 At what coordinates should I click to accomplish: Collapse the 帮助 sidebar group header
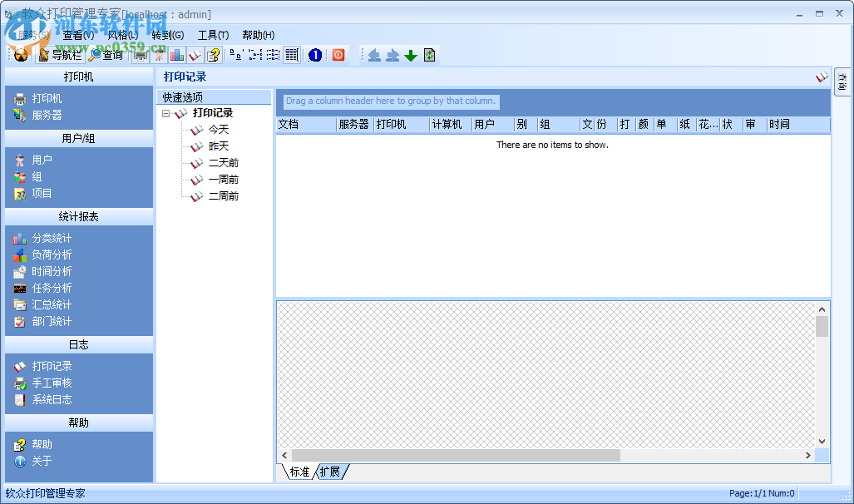79,422
